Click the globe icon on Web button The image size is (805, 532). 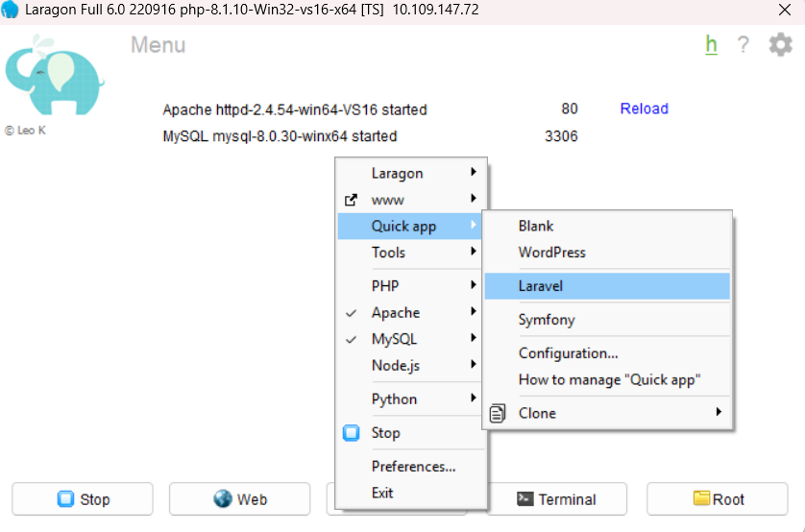tap(223, 499)
